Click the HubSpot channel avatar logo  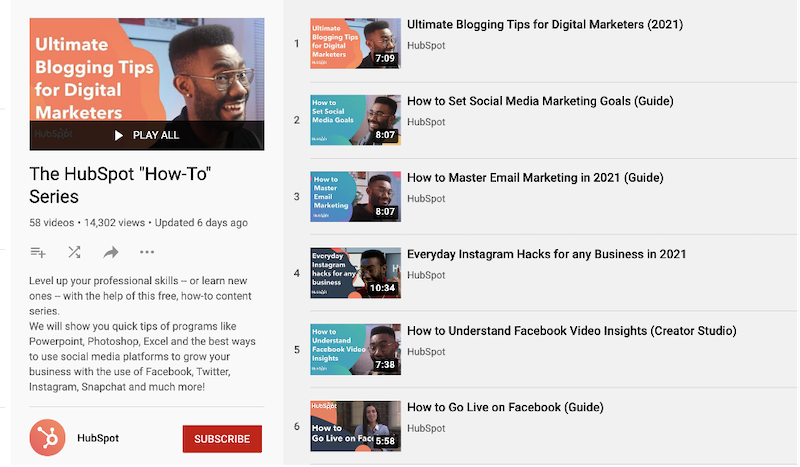tap(47, 438)
